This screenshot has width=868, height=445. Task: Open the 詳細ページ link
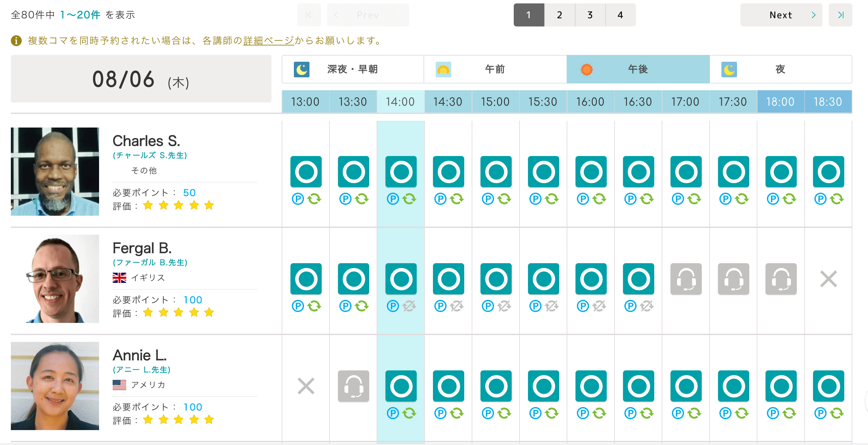pyautogui.click(x=268, y=41)
